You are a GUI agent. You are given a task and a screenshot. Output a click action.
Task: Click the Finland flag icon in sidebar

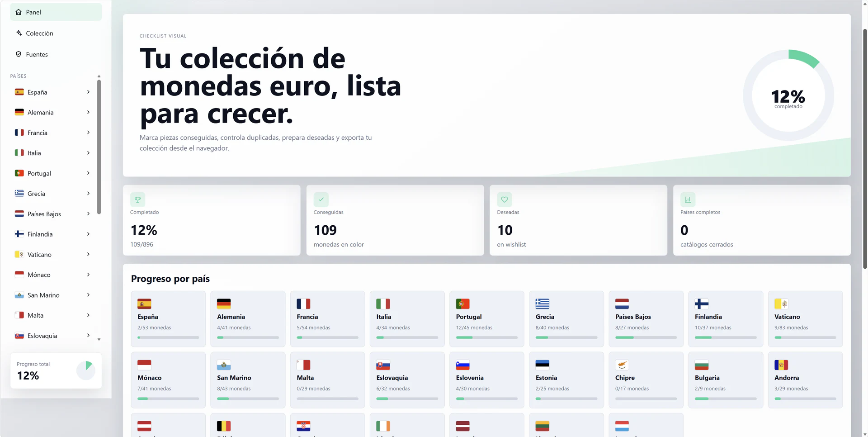coord(19,234)
